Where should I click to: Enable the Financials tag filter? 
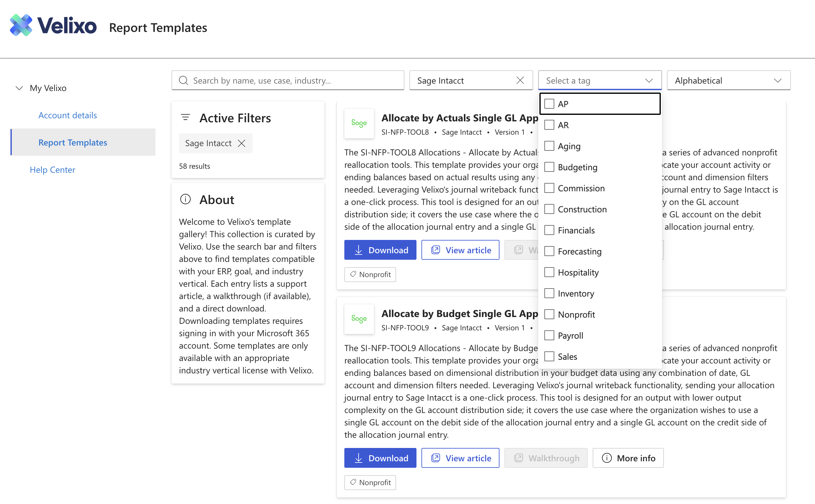click(x=549, y=230)
